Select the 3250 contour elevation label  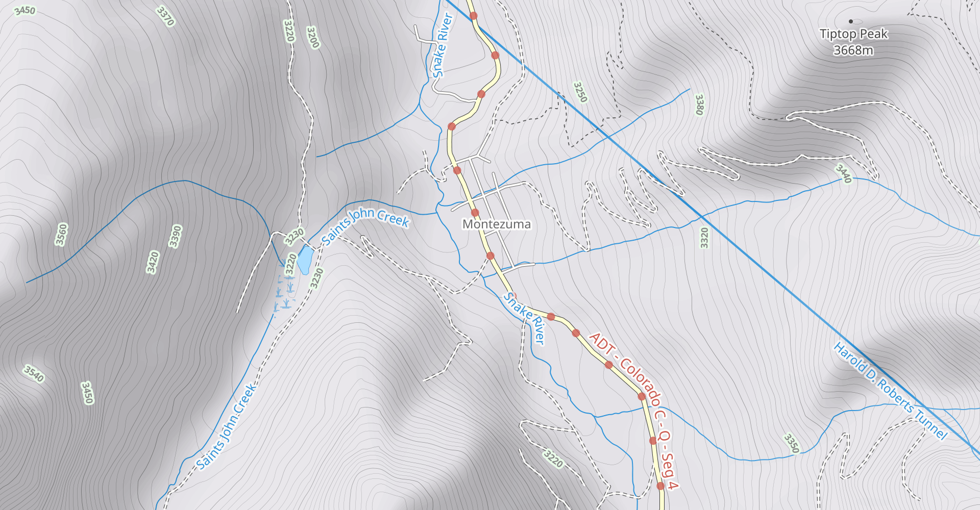click(580, 92)
